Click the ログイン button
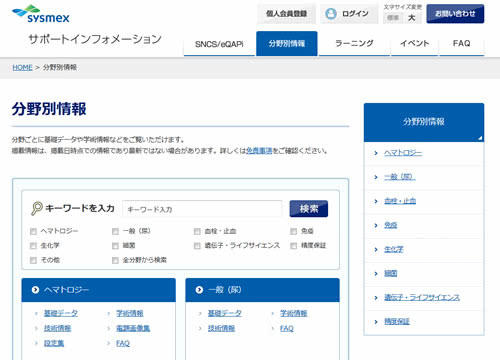 [x=349, y=14]
